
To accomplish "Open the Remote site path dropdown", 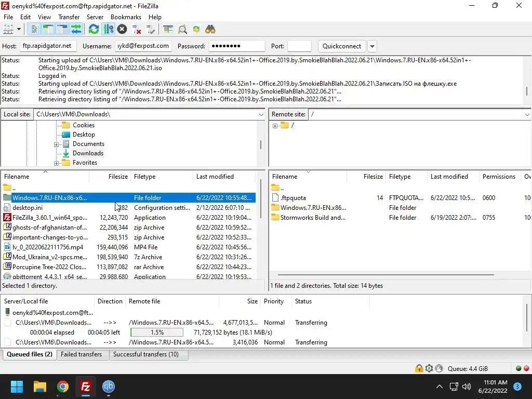I will pos(527,114).
